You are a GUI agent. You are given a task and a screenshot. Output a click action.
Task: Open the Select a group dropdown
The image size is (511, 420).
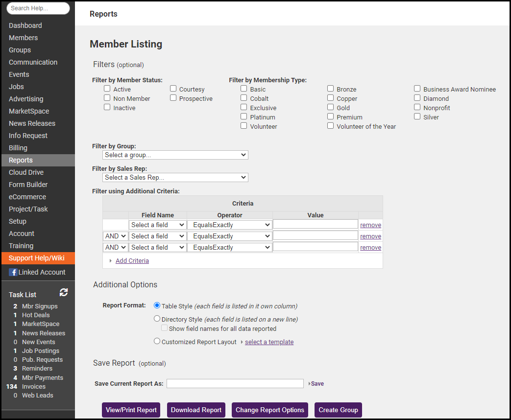coord(175,155)
